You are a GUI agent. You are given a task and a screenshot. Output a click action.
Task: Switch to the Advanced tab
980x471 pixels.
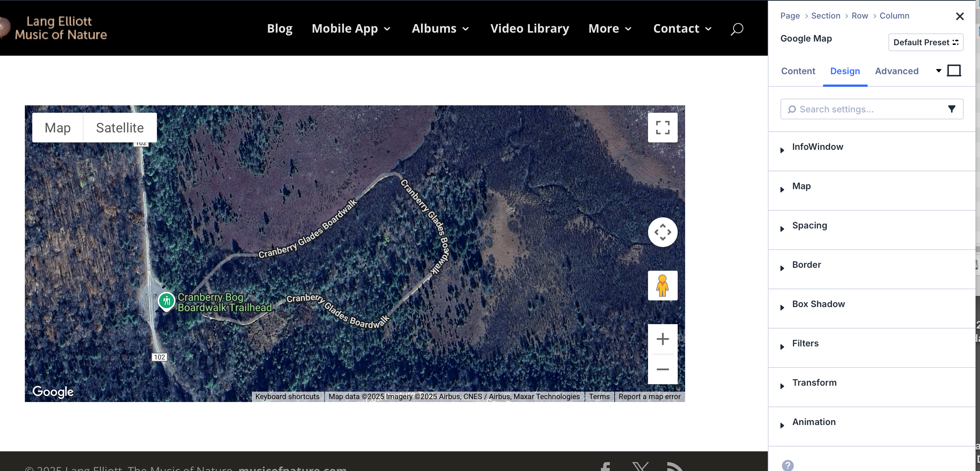tap(896, 71)
